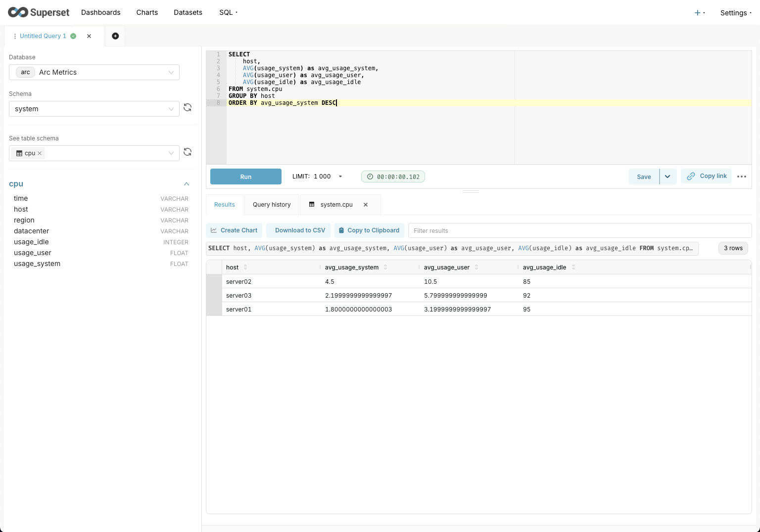Run the SQL query
This screenshot has width=760, height=532.
coord(246,177)
